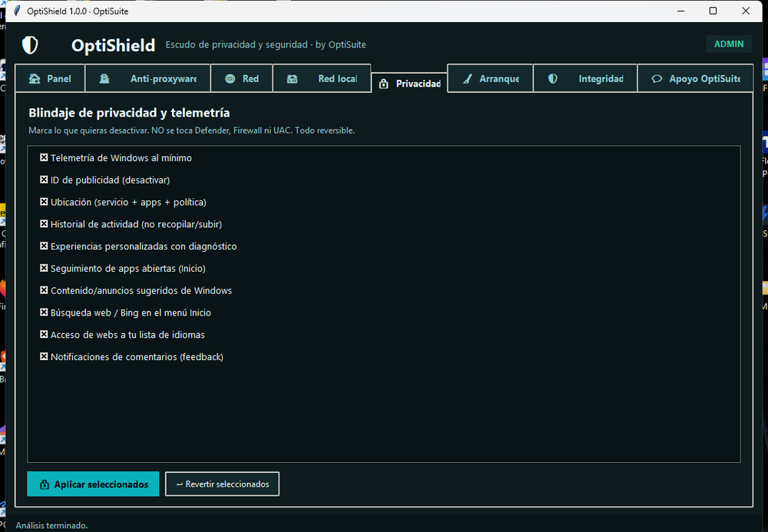Uncheck Contenido/anuncios sugeridos de Windows
The width and height of the screenshot is (768, 532).
point(44,290)
